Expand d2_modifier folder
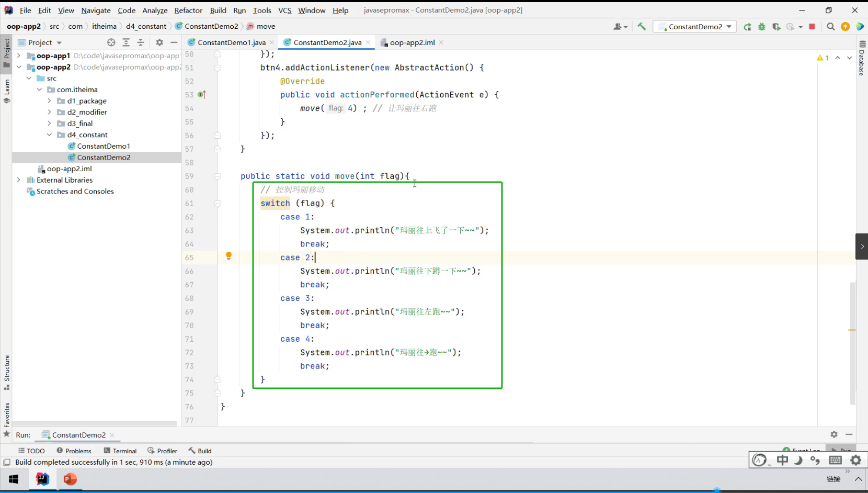This screenshot has width=868, height=493. click(x=50, y=112)
